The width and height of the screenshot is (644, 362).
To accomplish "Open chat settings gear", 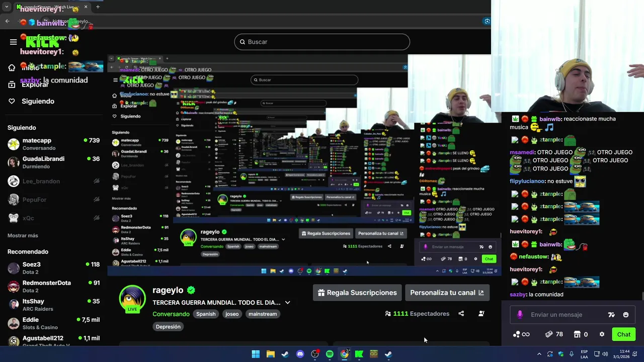I will click(602, 334).
